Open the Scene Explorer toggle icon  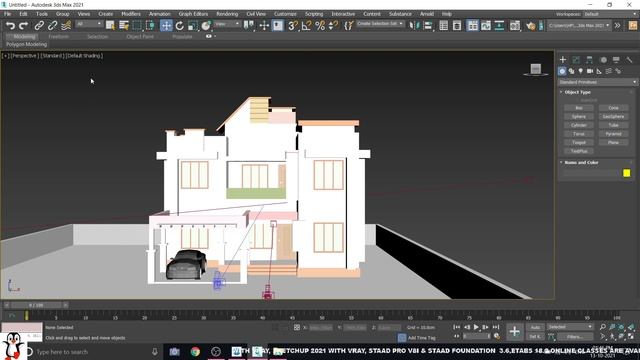click(444, 26)
